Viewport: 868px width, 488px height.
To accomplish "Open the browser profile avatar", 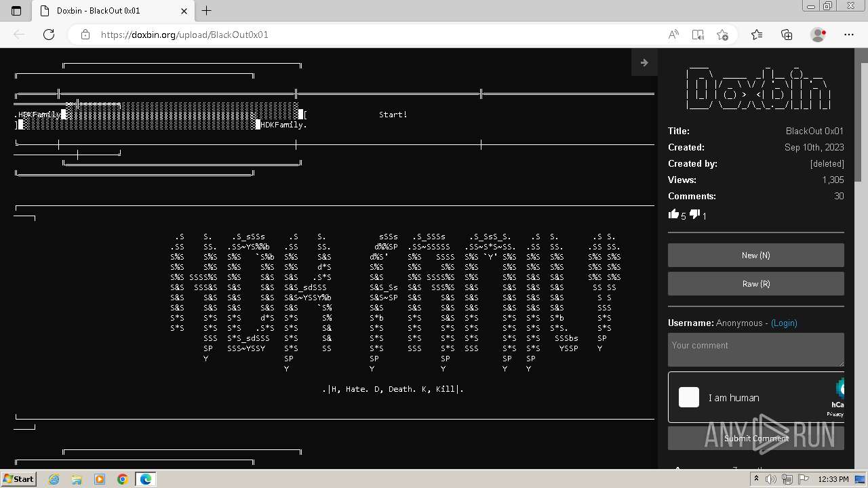I will (818, 35).
